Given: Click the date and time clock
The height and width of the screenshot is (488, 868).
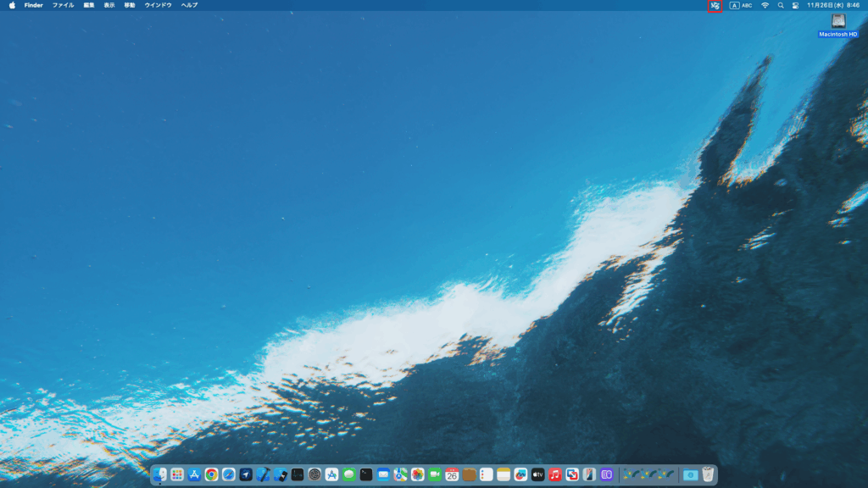Looking at the screenshot, I should pyautogui.click(x=834, y=5).
